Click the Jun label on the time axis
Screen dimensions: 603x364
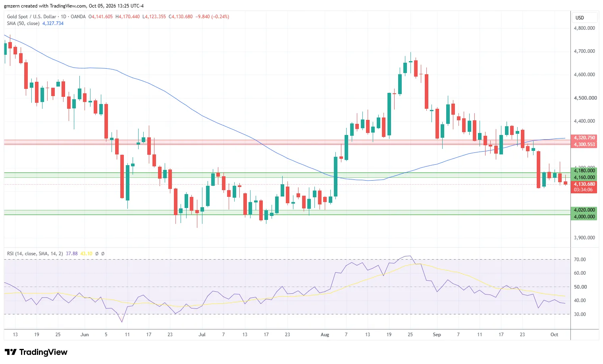(85, 335)
